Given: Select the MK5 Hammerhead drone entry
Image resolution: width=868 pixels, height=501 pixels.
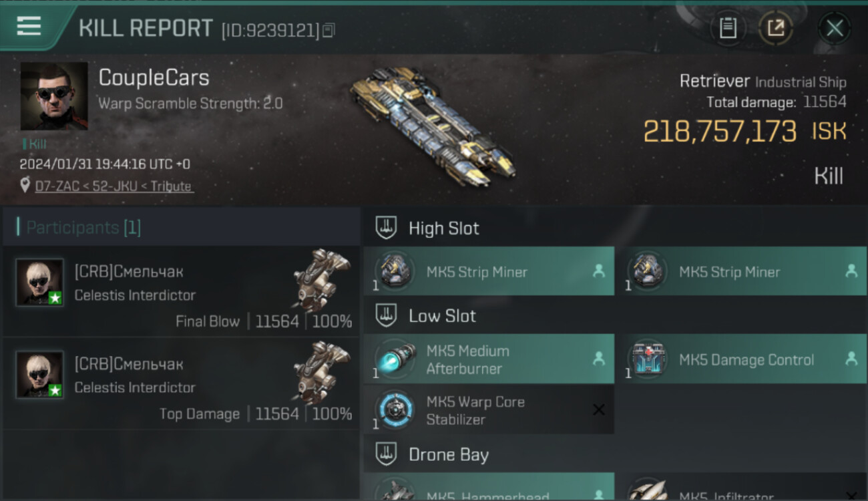Looking at the screenshot, I should coord(489,487).
